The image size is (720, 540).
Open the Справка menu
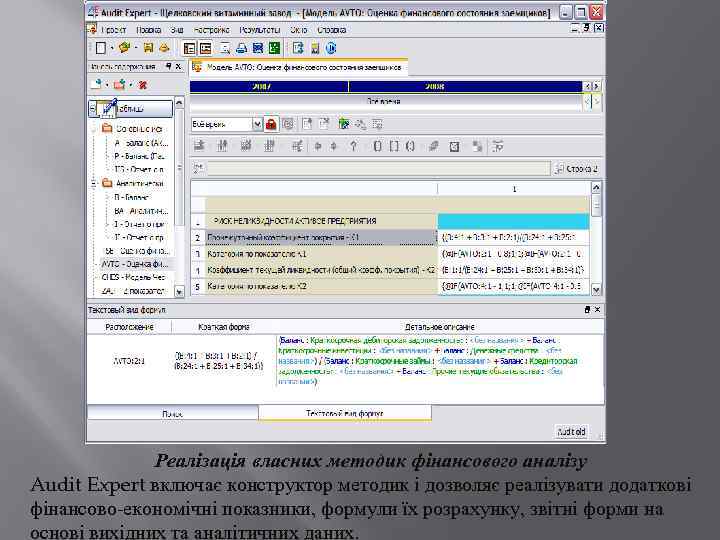(332, 30)
